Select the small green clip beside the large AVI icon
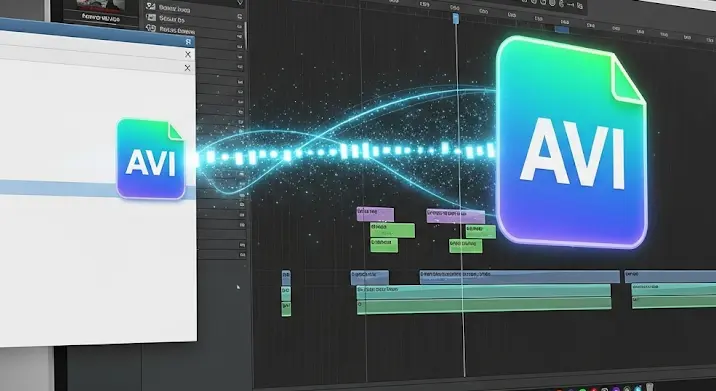The image size is (716, 391). (x=481, y=231)
